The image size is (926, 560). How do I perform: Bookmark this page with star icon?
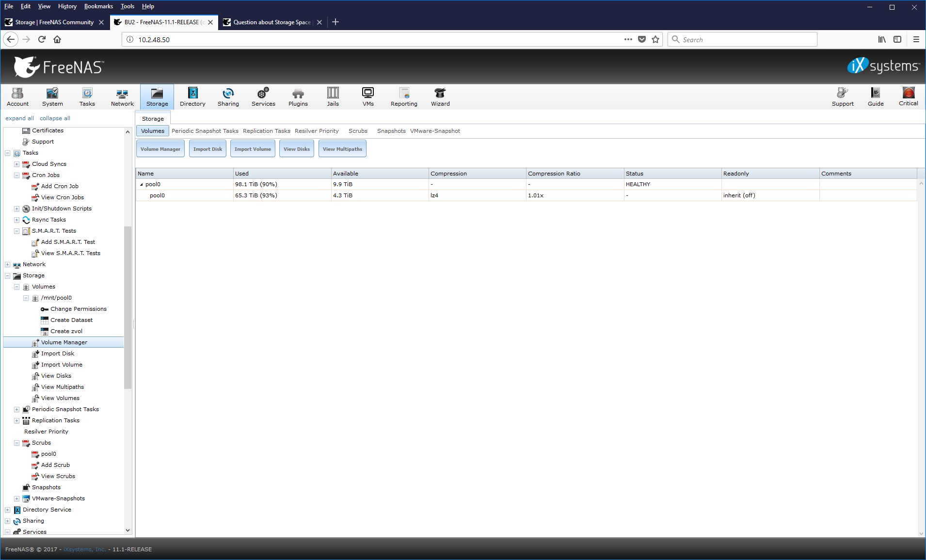[655, 39]
